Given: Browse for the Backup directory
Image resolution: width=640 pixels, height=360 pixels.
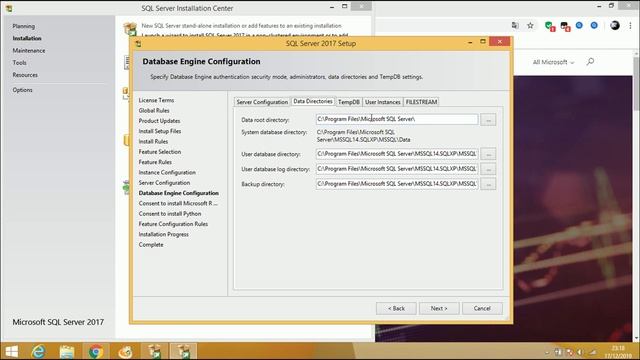Looking at the screenshot, I should coord(488,184).
